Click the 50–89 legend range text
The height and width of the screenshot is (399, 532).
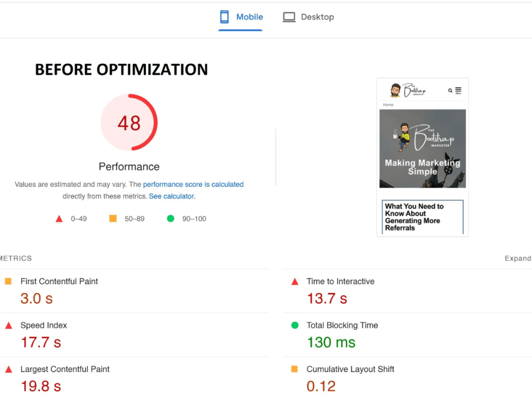[135, 219]
